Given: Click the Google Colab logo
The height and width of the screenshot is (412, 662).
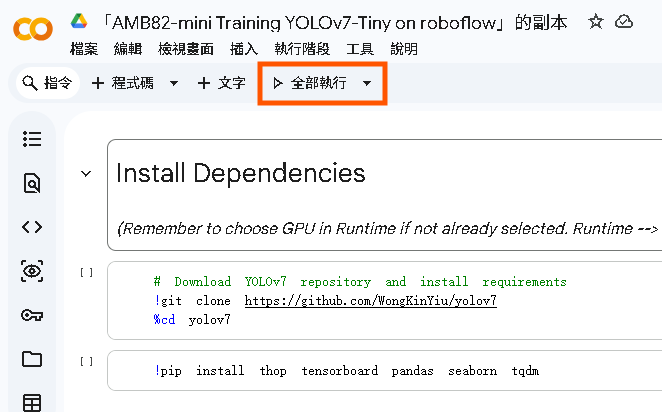Looking at the screenshot, I should coord(33,29).
